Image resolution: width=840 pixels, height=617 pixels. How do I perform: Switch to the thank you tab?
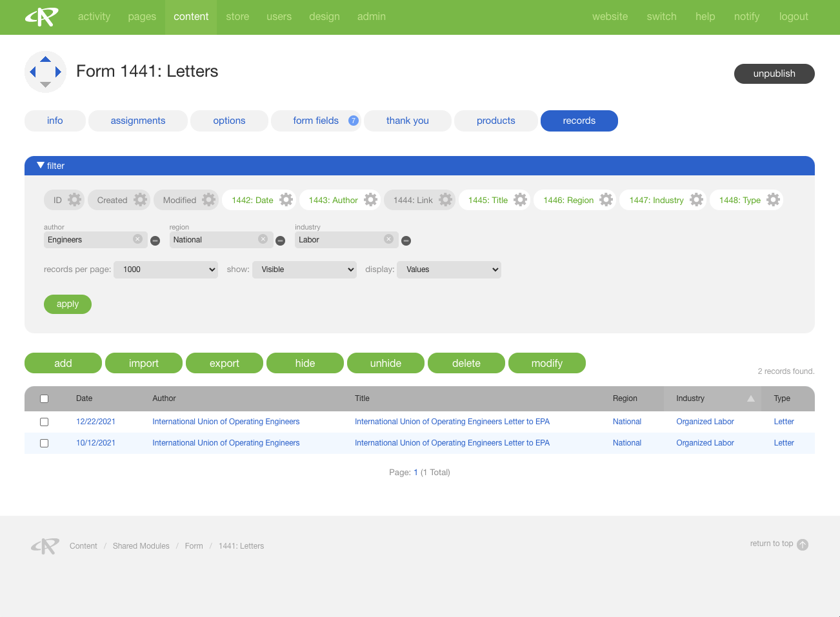click(408, 121)
